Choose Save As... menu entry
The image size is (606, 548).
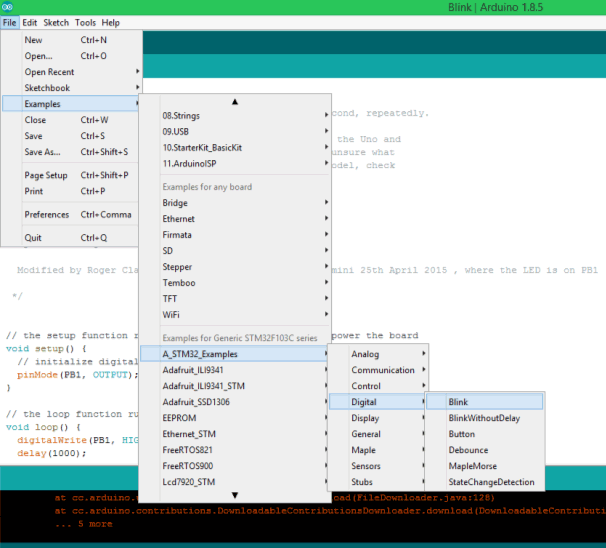click(70, 152)
